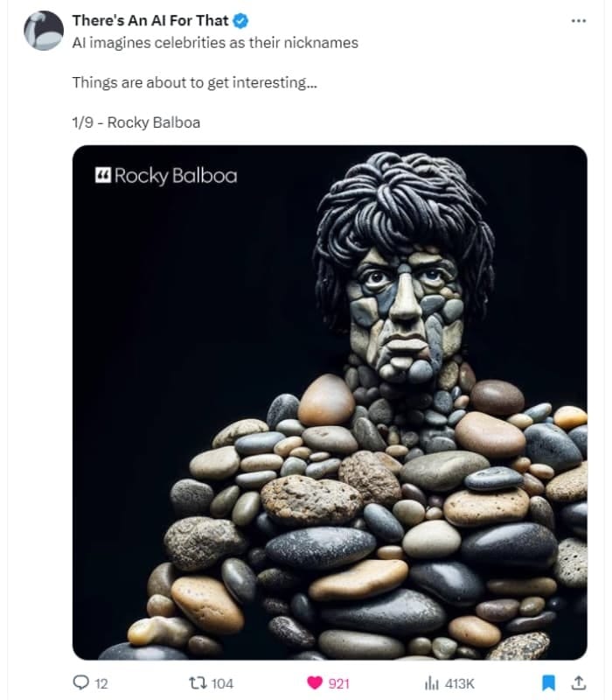
Task: Click the share upload icon
Action: tap(579, 682)
